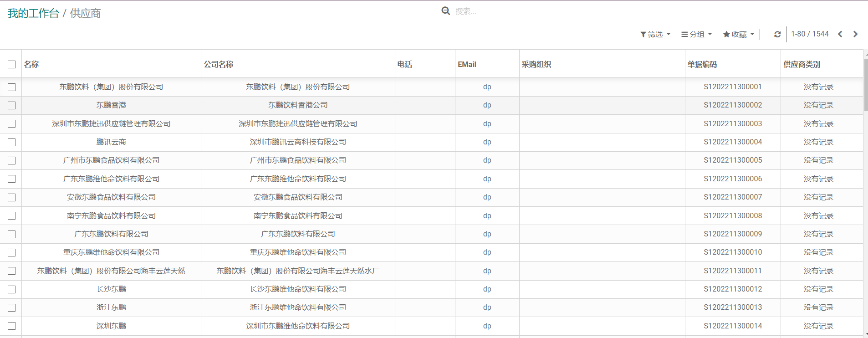Check the 浙江东鹏 row checkbox
The height and width of the screenshot is (338, 868).
pyautogui.click(x=12, y=307)
